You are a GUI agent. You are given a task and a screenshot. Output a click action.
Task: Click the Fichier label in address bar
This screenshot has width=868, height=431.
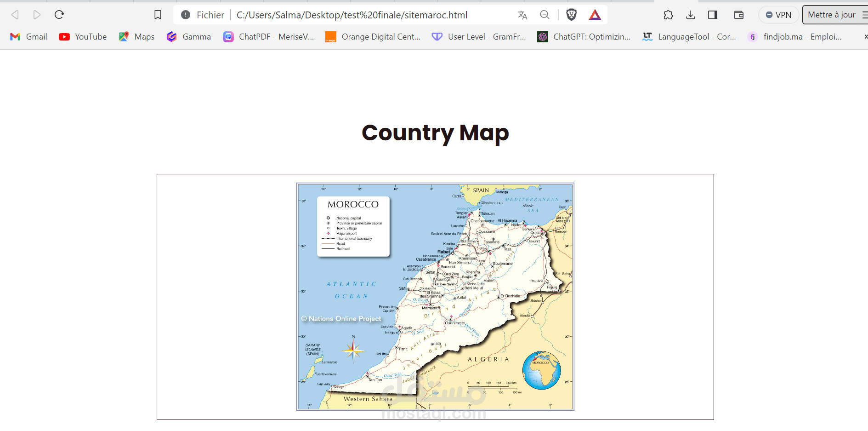coord(210,15)
